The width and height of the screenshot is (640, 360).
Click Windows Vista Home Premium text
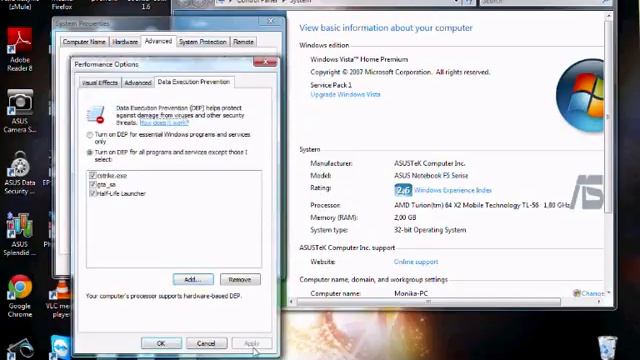pos(359,59)
